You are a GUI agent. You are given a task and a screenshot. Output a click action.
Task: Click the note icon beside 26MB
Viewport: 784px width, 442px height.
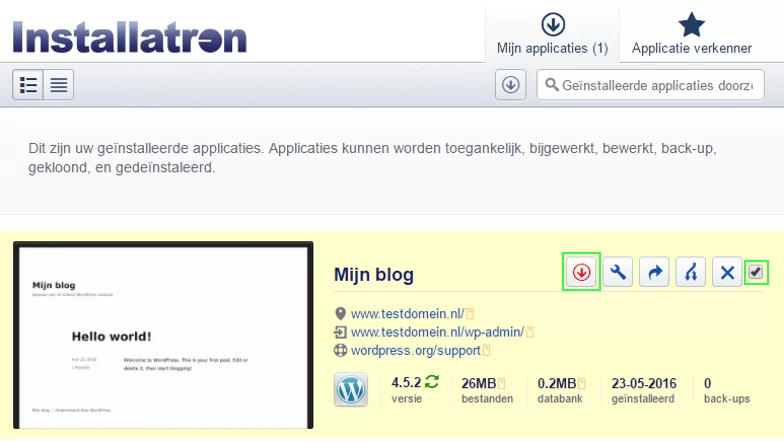(502, 384)
